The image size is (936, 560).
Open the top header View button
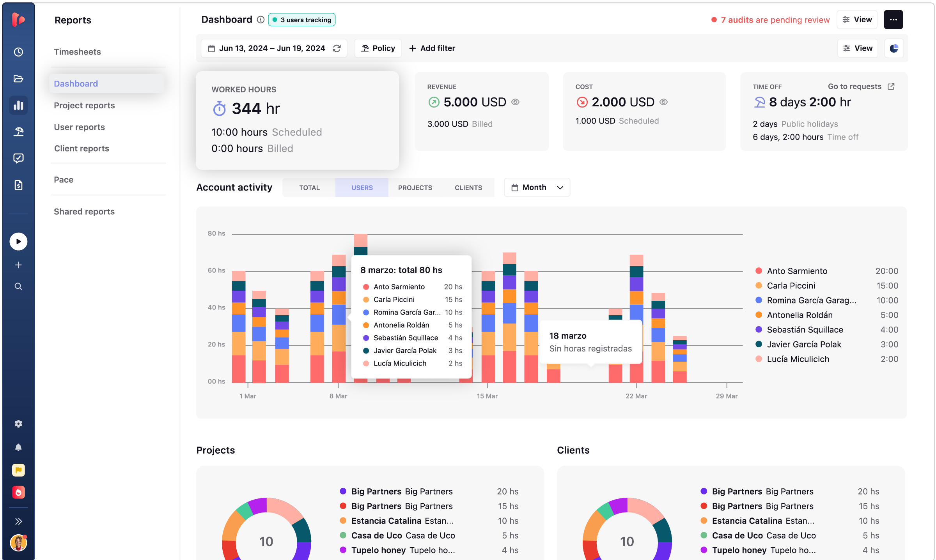click(x=857, y=19)
